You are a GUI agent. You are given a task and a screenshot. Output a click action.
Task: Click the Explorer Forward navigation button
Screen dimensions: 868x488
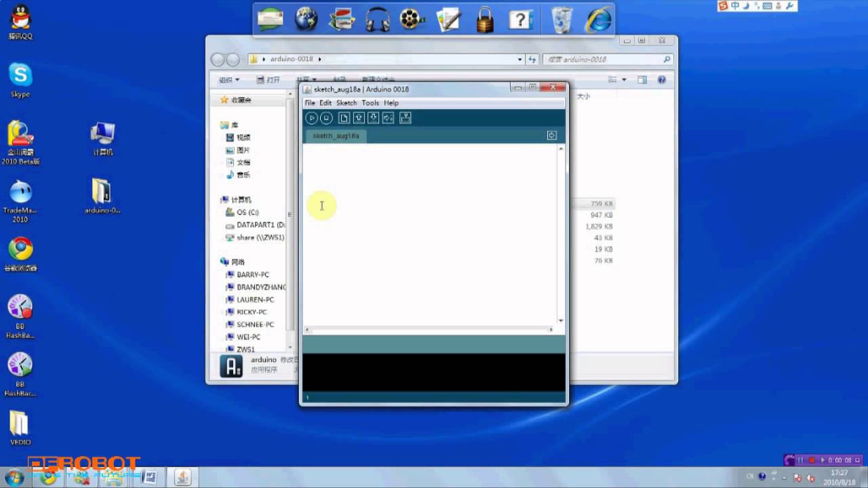(x=233, y=60)
